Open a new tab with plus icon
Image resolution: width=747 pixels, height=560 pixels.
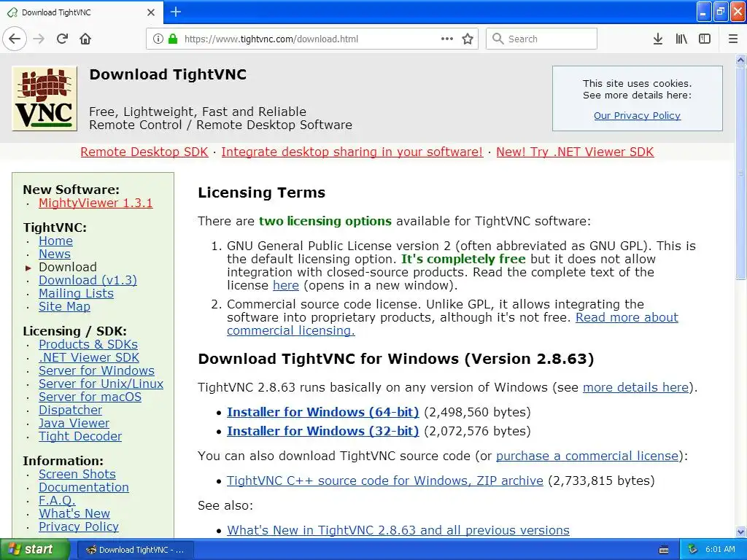click(175, 12)
